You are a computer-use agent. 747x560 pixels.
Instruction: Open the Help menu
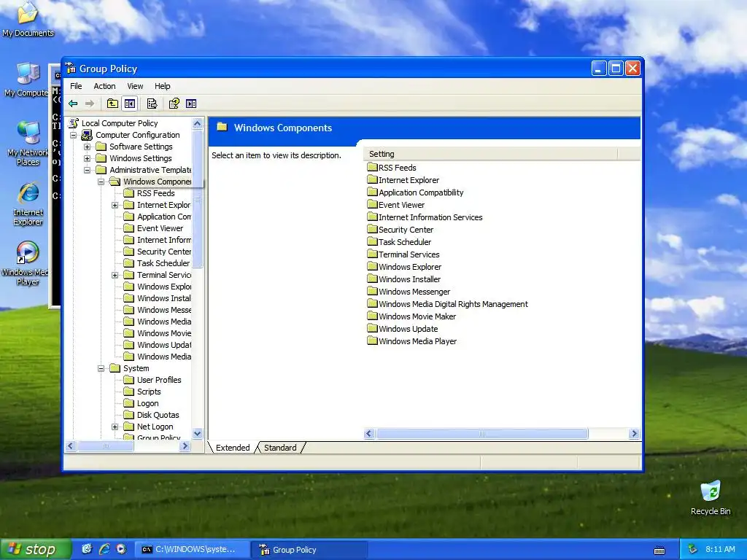tap(162, 86)
